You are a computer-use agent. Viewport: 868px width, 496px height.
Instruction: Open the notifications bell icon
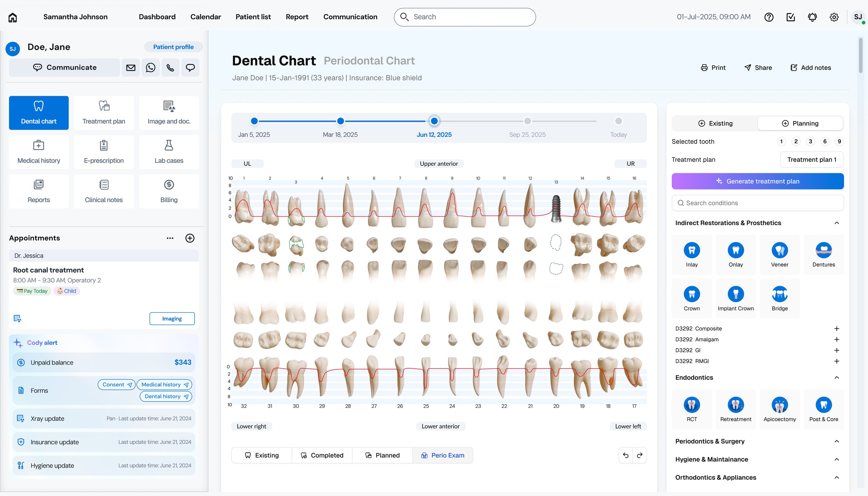pyautogui.click(x=812, y=17)
